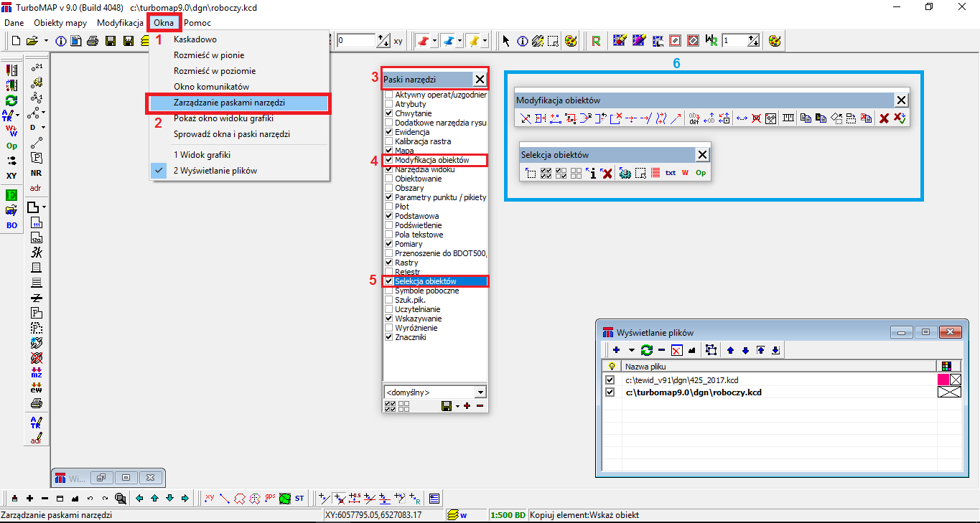The width and height of the screenshot is (980, 523).
Task: Click the ob def icon in Modyfikacja obiektów
Action: click(694, 118)
